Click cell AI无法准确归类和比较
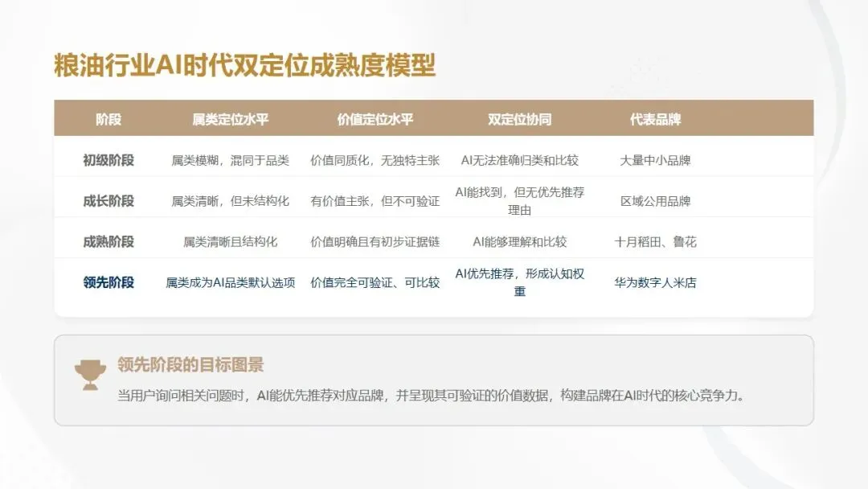This screenshot has height=489, width=868. 520,160
